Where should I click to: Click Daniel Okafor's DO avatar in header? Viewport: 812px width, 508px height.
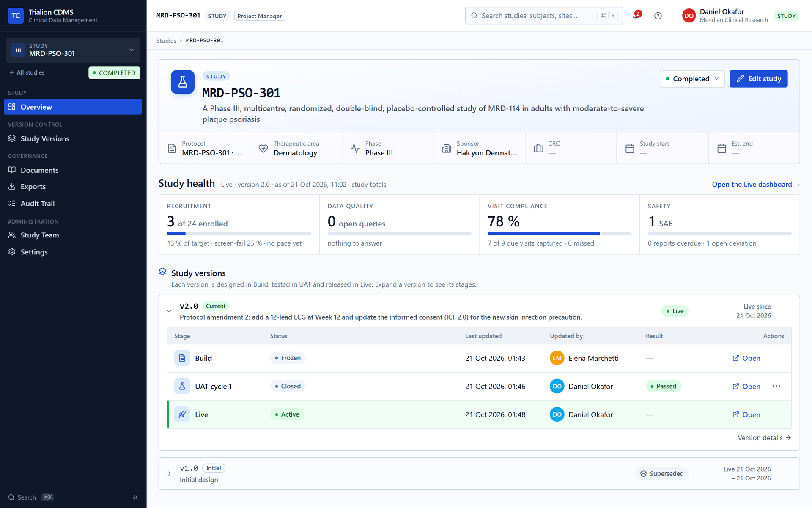click(x=689, y=16)
